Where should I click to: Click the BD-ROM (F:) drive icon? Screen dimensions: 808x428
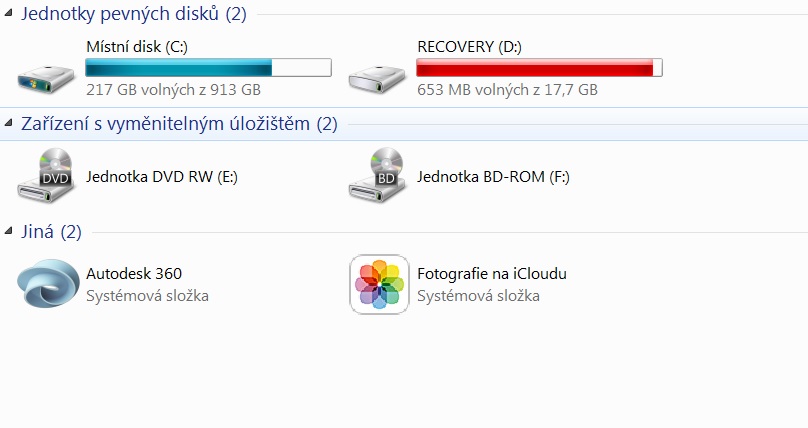tap(377, 176)
